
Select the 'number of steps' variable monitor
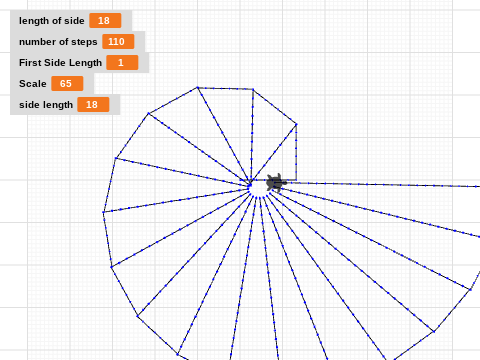pyautogui.click(x=77, y=42)
